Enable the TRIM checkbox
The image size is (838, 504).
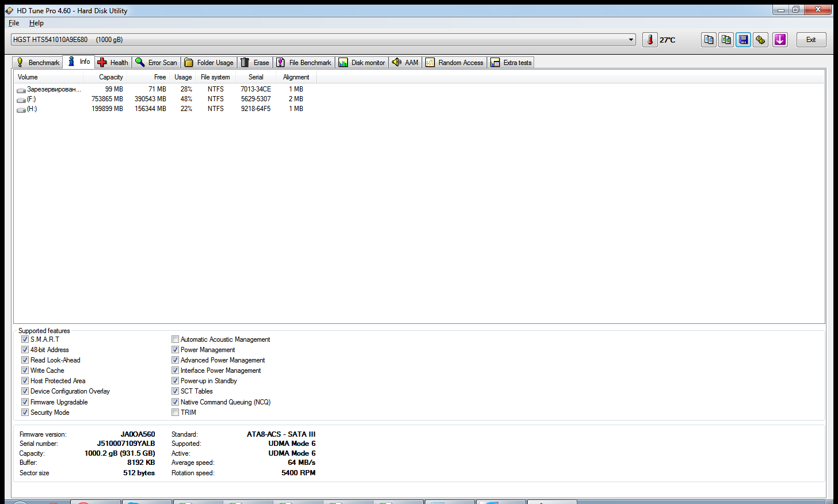(x=175, y=413)
